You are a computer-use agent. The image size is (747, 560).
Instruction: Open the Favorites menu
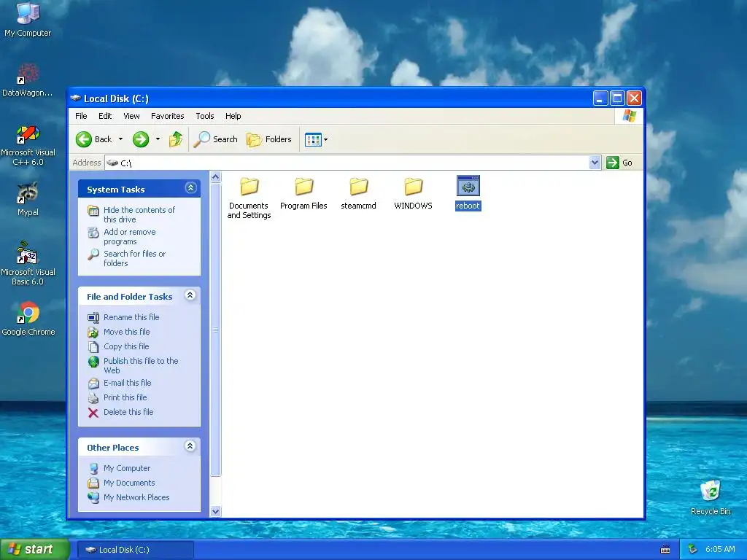[x=167, y=116]
